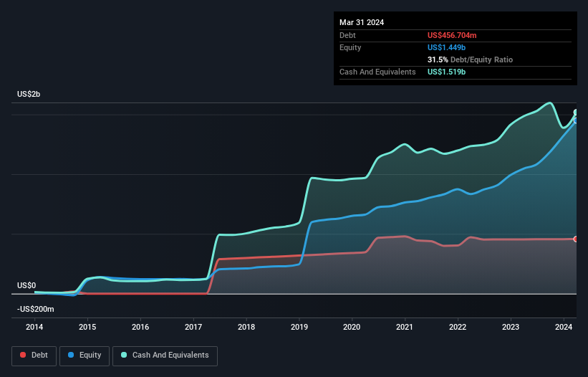Click the 2022 x-axis label

[458, 327]
